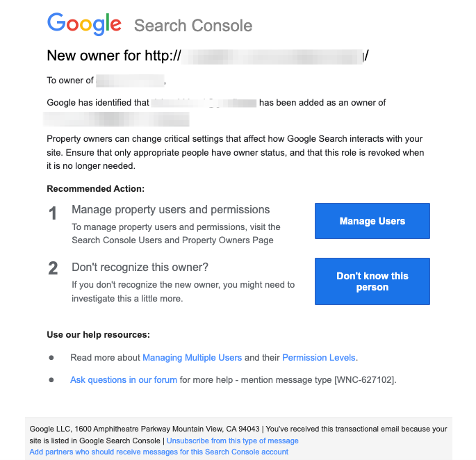Click the Search Console header text

(x=193, y=26)
